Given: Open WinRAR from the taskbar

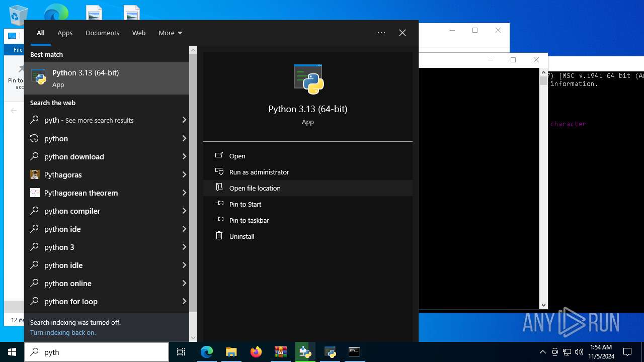Looking at the screenshot, I should 280,352.
